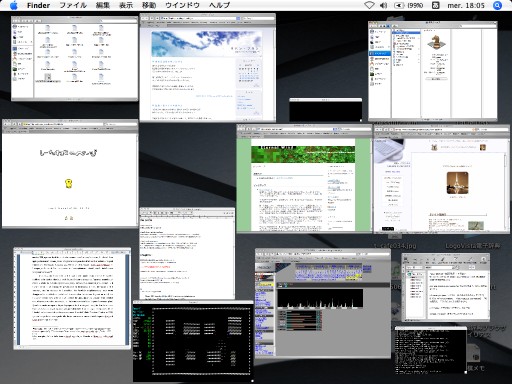Click the AirPort Wi-Fi status icon
512x384 pixels.
pyautogui.click(x=369, y=5)
